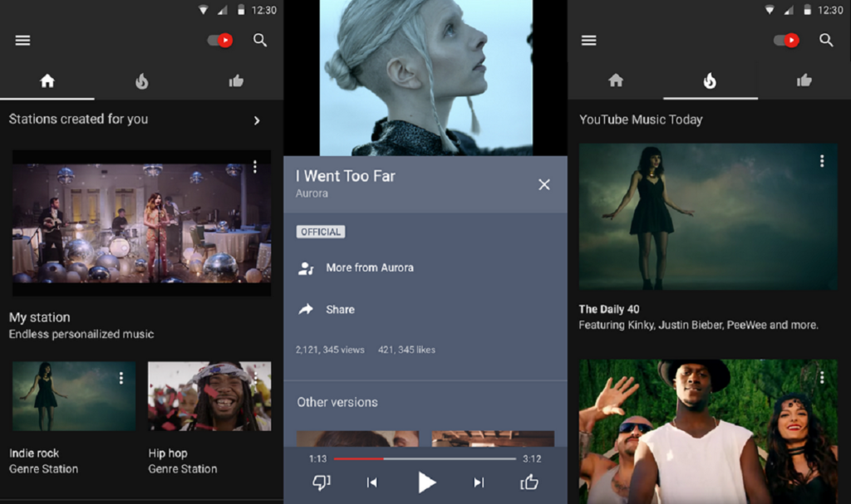The height and width of the screenshot is (504, 851).
Task: Go back to the previous track
Action: pyautogui.click(x=372, y=482)
